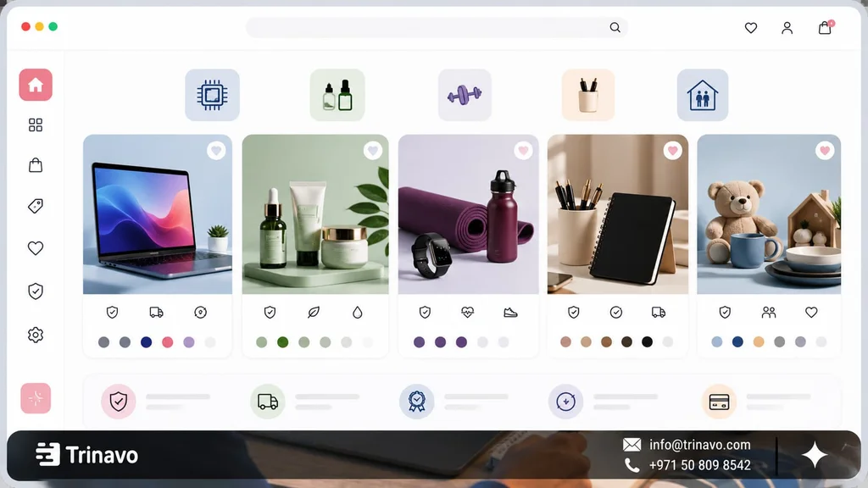The width and height of the screenshot is (868, 488).
Task: Pick the royal blue teddy card swatch
Action: pyautogui.click(x=737, y=342)
